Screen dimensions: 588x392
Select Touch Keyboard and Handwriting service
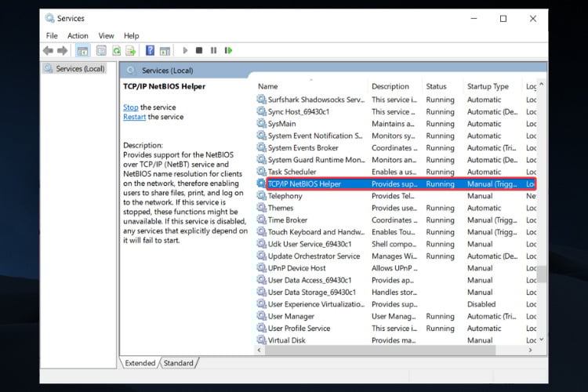click(397, 232)
